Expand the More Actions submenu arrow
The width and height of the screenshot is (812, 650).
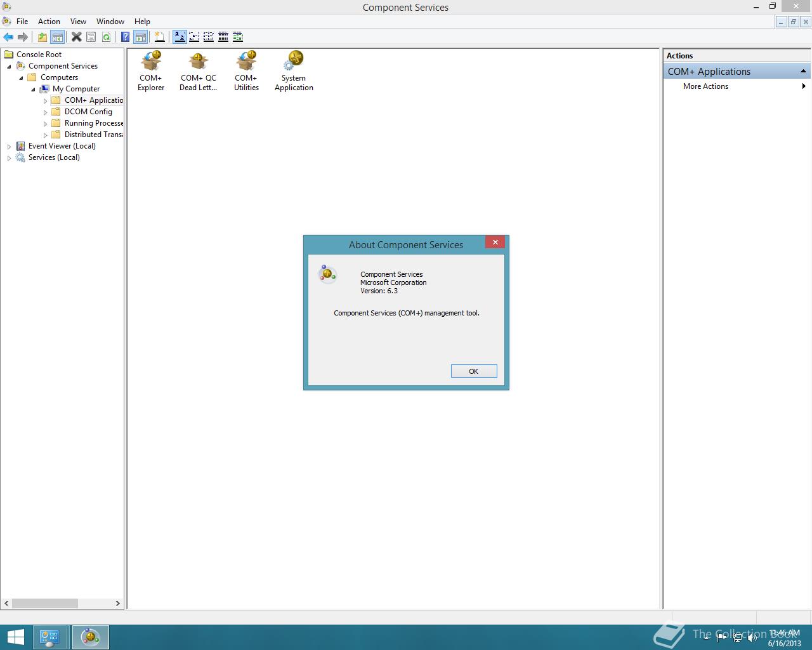804,86
